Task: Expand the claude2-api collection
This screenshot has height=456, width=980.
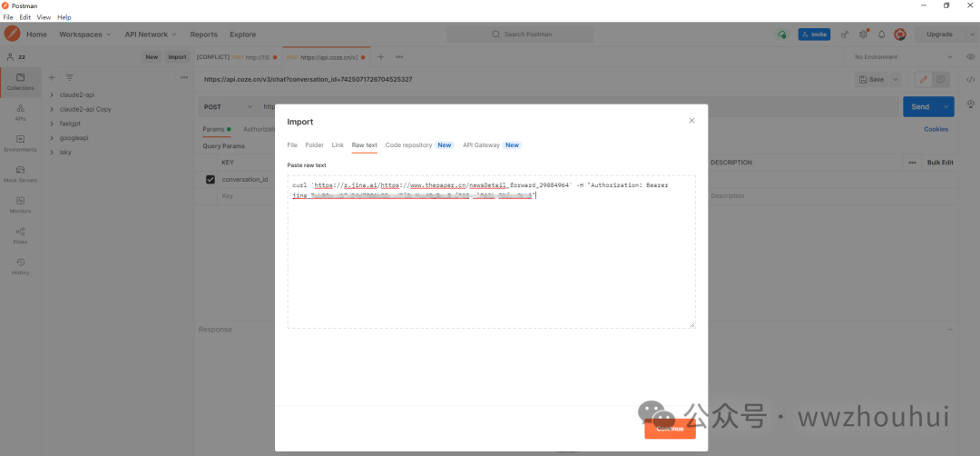Action: (52, 94)
